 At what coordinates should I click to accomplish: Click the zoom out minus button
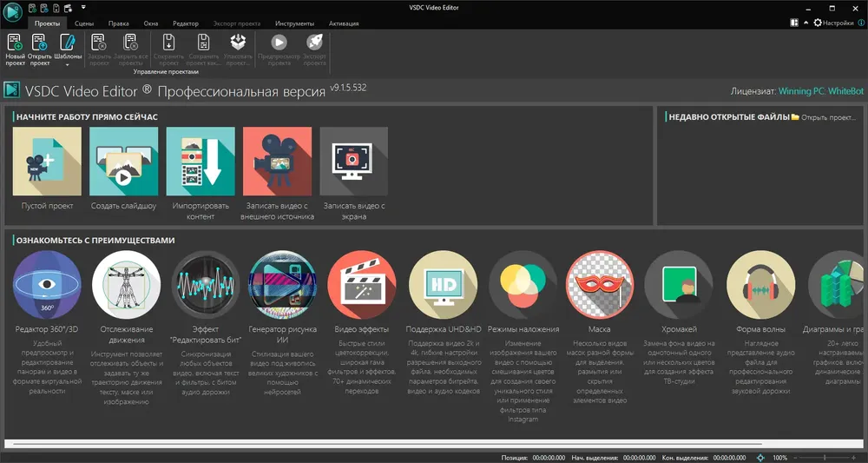click(795, 458)
